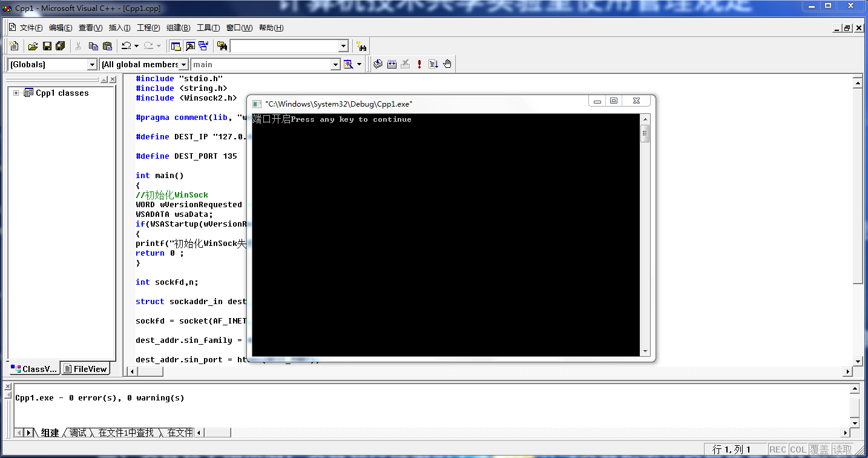Click the New Text File toolbar icon
The width and height of the screenshot is (868, 458).
14,46
